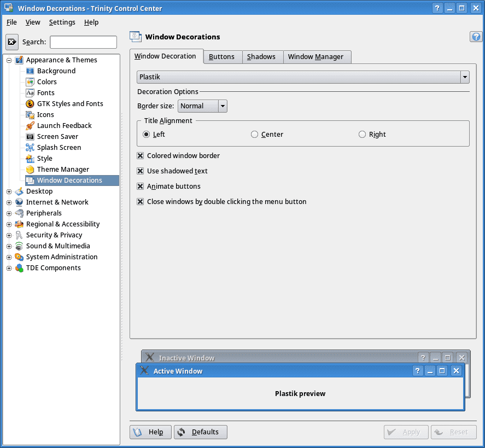Select Center title alignment

254,134
